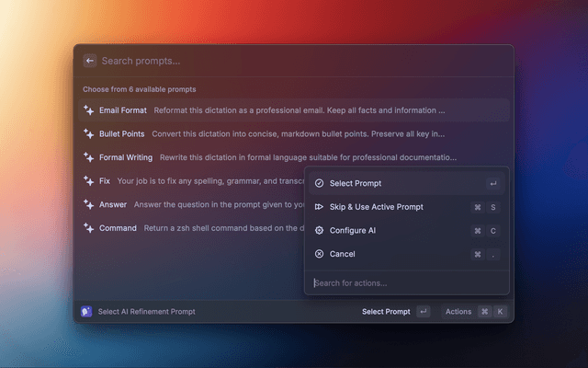The width and height of the screenshot is (588, 368).
Task: Click the app icon in the bottom bar
Action: click(86, 312)
